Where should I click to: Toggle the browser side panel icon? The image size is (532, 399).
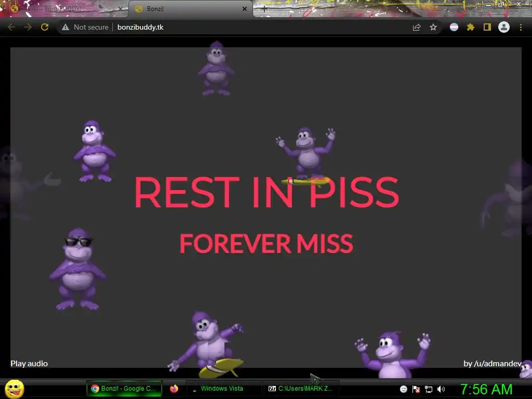tap(487, 27)
